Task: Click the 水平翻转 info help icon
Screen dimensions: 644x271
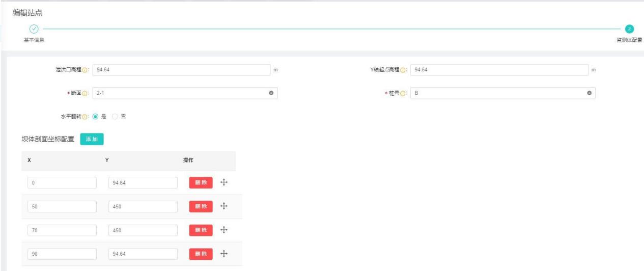Action: pyautogui.click(x=86, y=116)
